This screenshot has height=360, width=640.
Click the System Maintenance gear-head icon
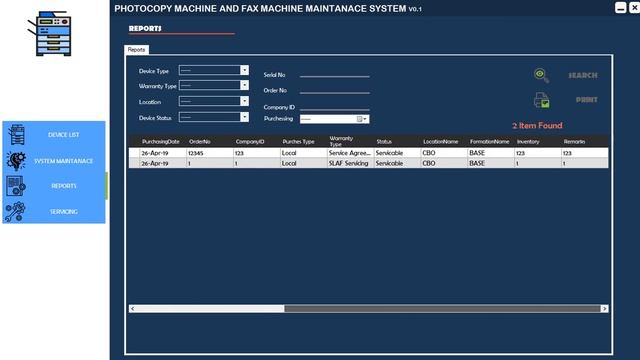(16, 160)
